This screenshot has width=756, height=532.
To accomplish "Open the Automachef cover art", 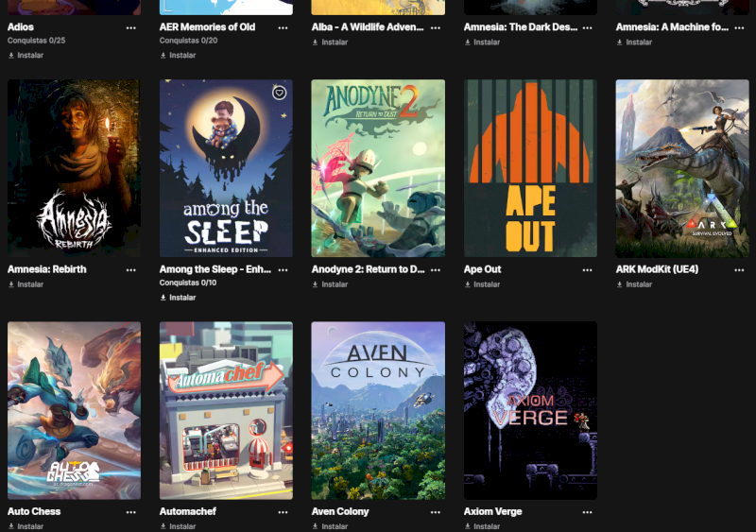I will click(226, 410).
